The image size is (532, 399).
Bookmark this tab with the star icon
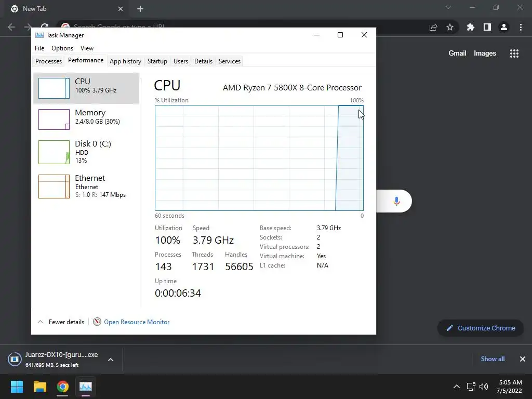[x=450, y=27]
